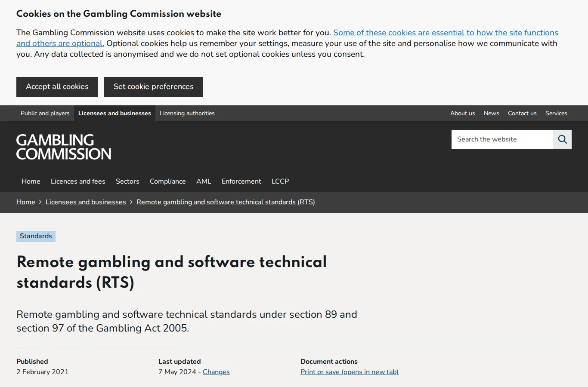Click Remote gambling RTS breadcrumb link
The width and height of the screenshot is (588, 387).
(226, 202)
